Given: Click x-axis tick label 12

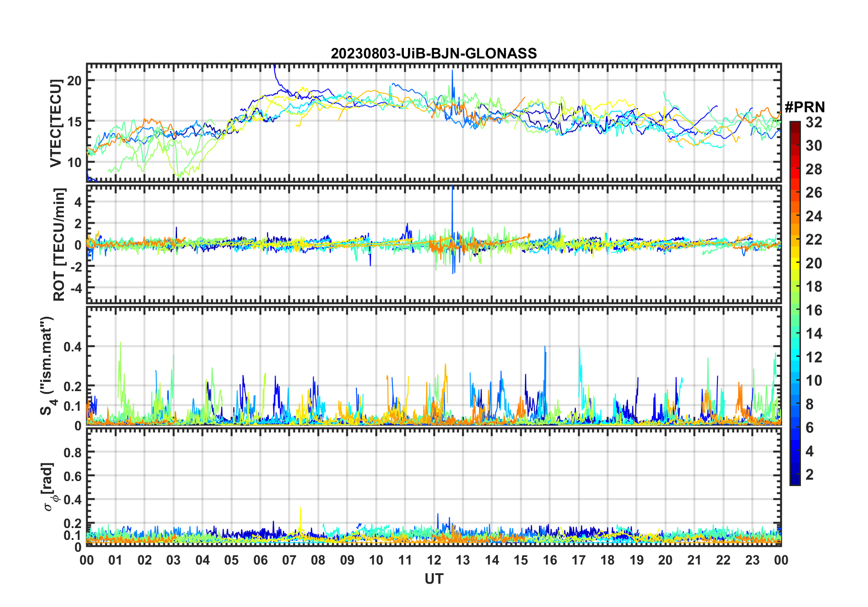Looking at the screenshot, I should pyautogui.click(x=434, y=560).
